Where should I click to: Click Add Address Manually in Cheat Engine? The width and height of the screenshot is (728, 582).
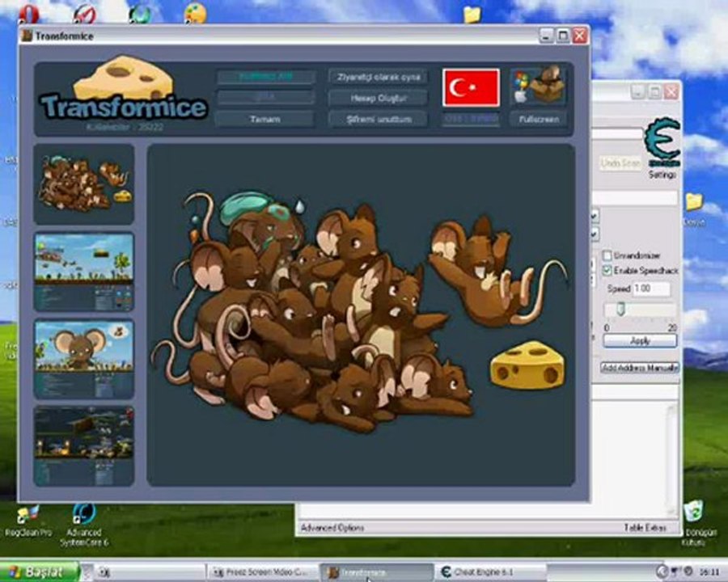tap(639, 368)
